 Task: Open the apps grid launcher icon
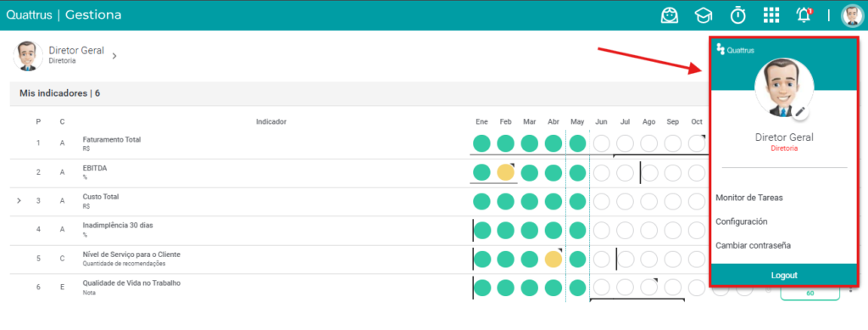(771, 15)
